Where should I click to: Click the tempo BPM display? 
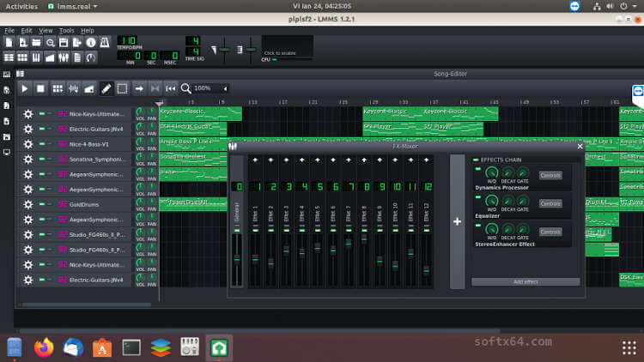[127, 40]
